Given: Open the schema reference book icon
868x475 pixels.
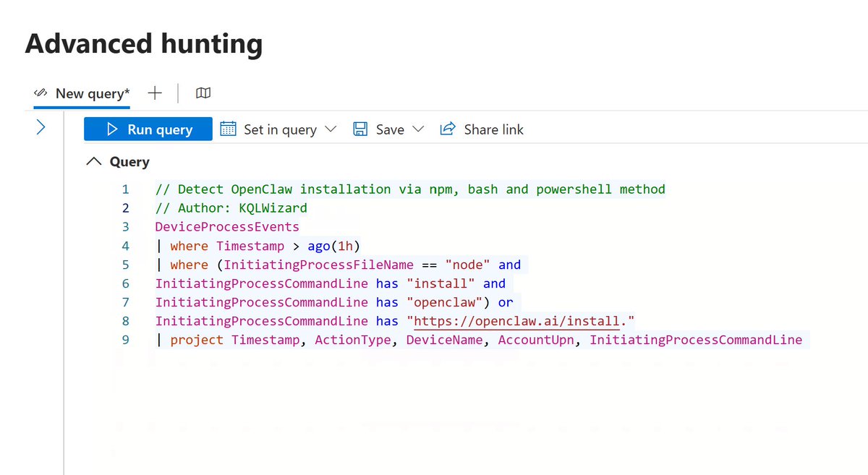Looking at the screenshot, I should click(203, 93).
